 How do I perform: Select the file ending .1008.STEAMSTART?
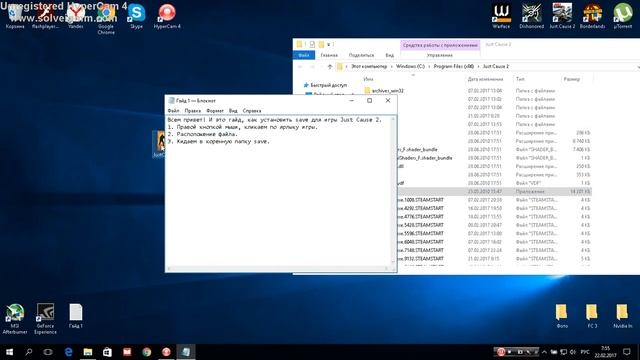(420, 200)
